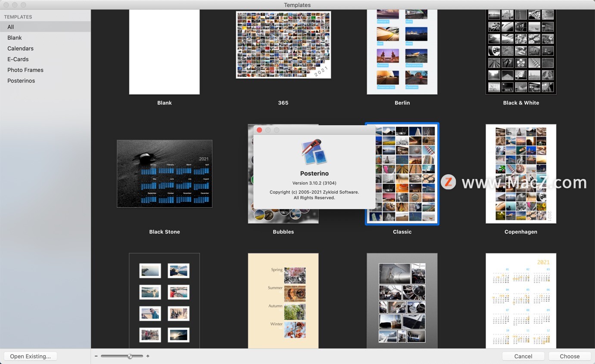Click the 'Blank' template caption
Image resolution: width=595 pixels, height=364 pixels.
click(x=164, y=102)
